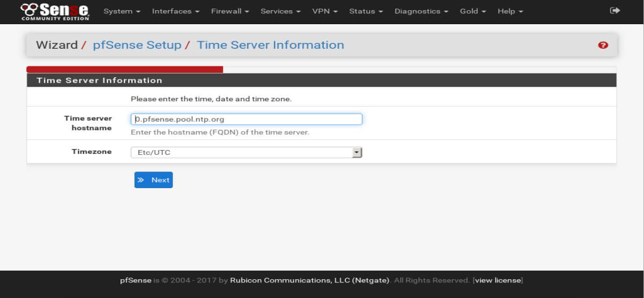Open the Timezone dropdown showing Etc/UTC
The width and height of the screenshot is (644, 298).
[241, 153]
